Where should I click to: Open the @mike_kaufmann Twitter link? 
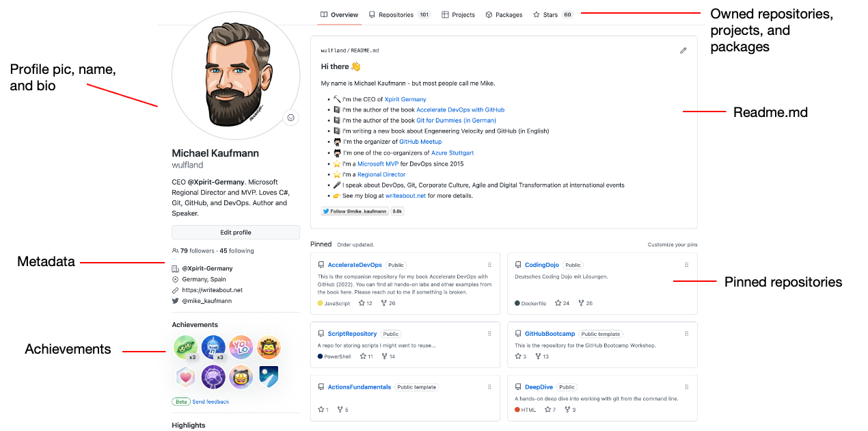coord(206,301)
